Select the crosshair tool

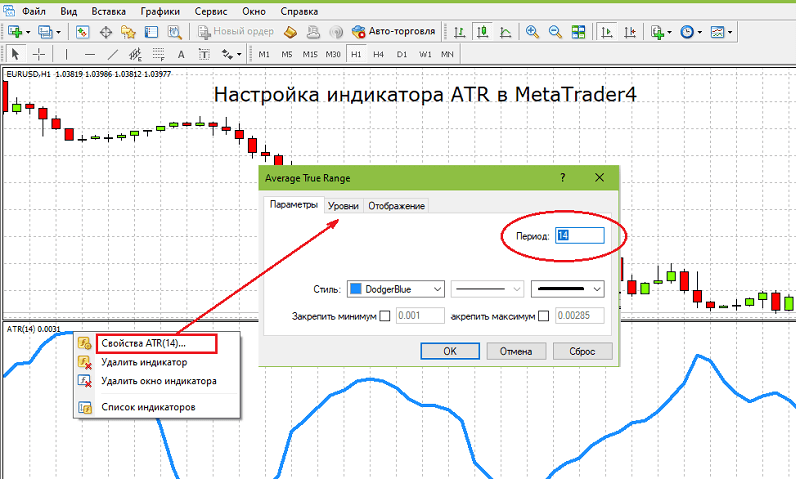[39, 54]
